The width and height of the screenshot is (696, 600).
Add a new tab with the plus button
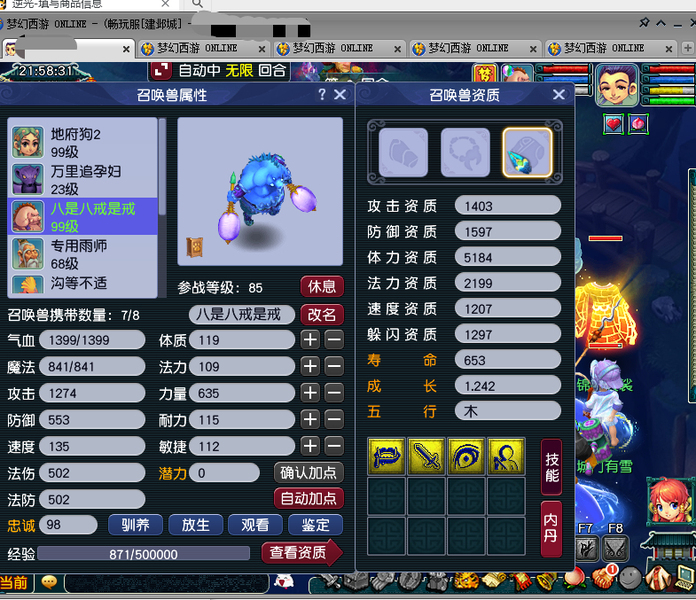[x=687, y=48]
